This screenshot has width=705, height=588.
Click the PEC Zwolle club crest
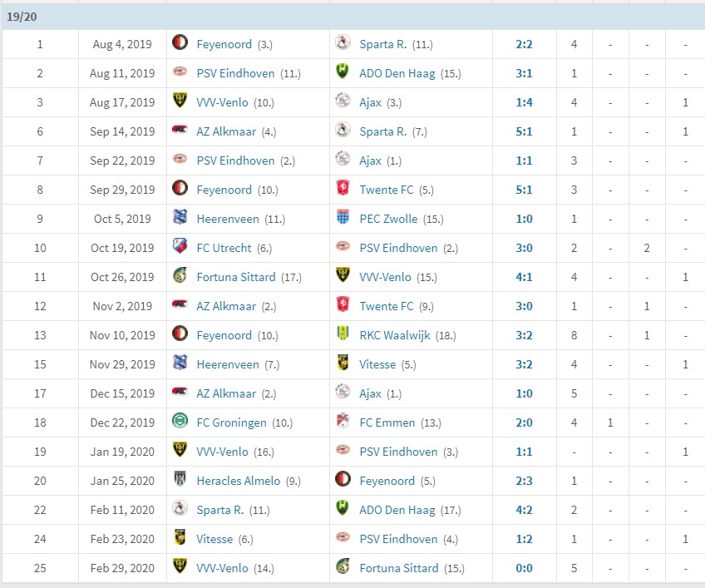click(343, 217)
